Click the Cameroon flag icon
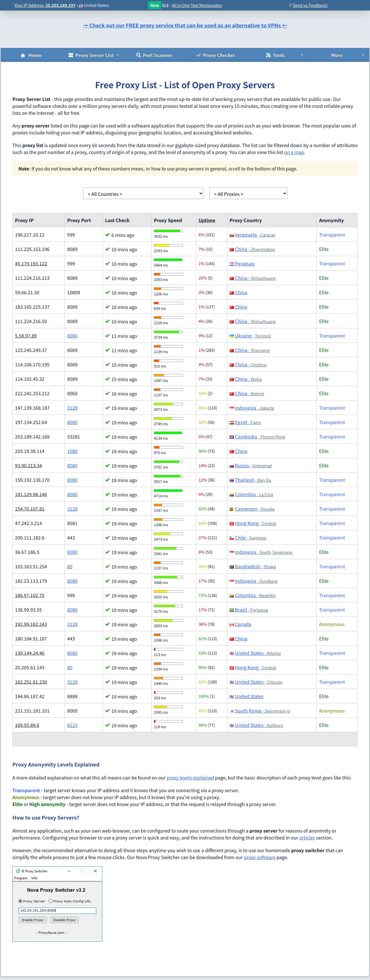This screenshot has height=980, width=370. (x=232, y=509)
